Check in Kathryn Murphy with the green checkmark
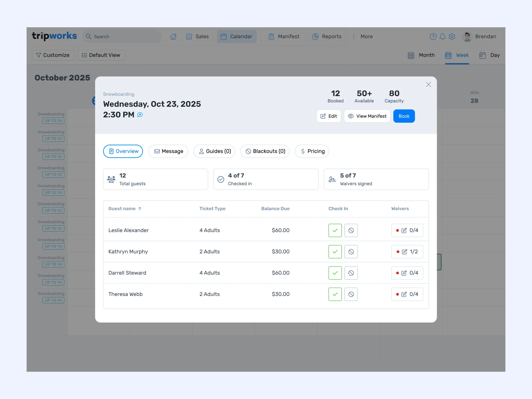This screenshot has height=399, width=532. (x=335, y=252)
